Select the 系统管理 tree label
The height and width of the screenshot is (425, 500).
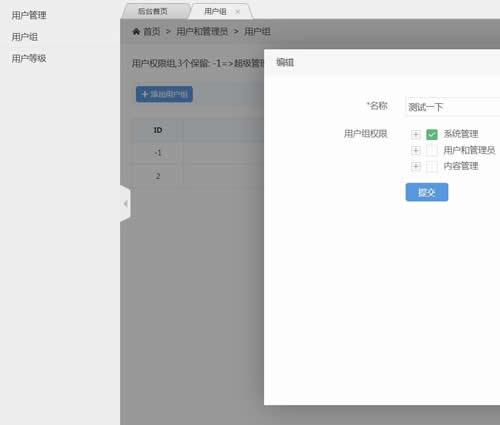pos(461,134)
